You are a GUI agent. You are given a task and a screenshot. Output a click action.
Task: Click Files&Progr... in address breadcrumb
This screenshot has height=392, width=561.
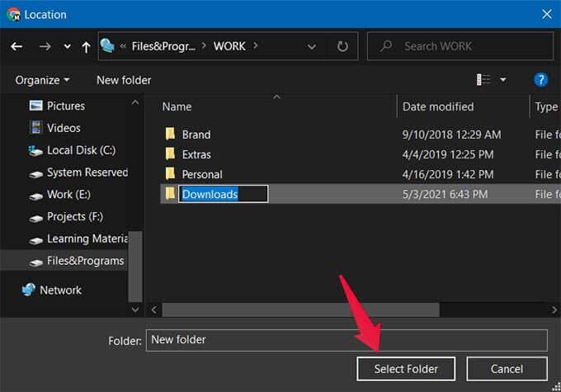163,46
